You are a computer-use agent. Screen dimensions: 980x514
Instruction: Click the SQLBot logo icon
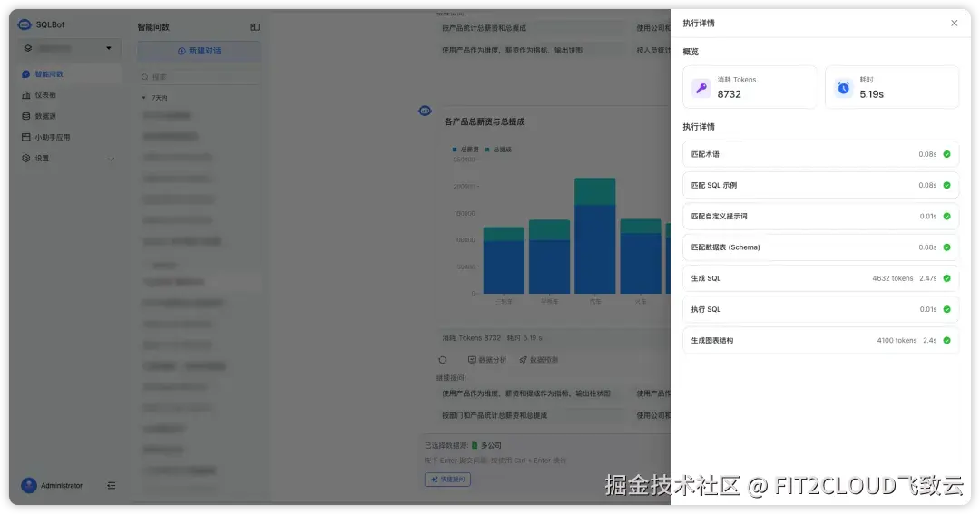pos(24,24)
